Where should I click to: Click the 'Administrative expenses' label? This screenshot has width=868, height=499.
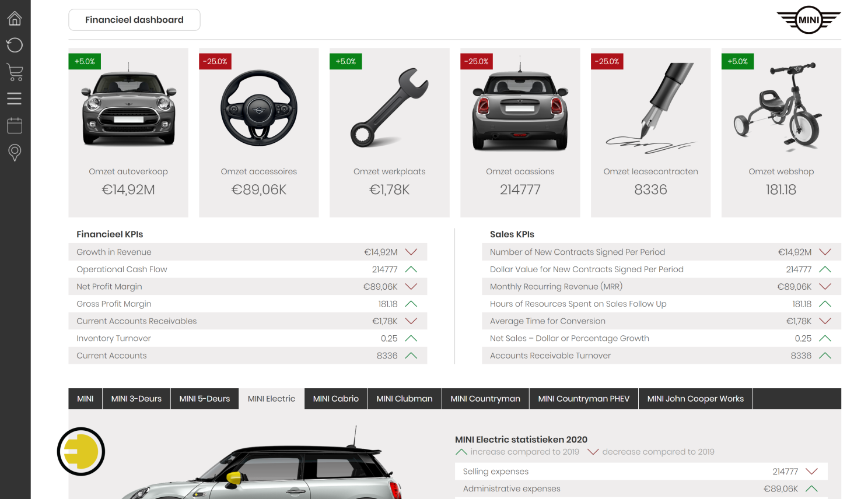click(512, 489)
